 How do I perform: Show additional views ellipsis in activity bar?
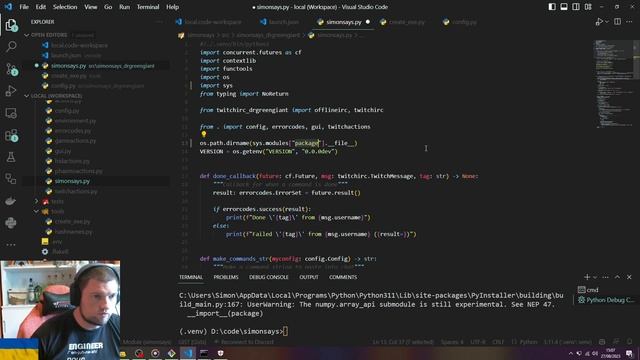(11, 244)
